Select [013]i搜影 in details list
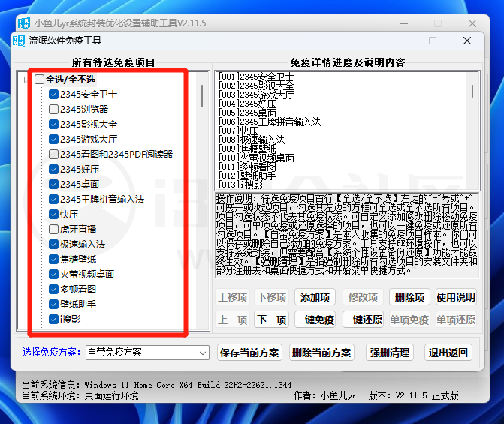 240,185
